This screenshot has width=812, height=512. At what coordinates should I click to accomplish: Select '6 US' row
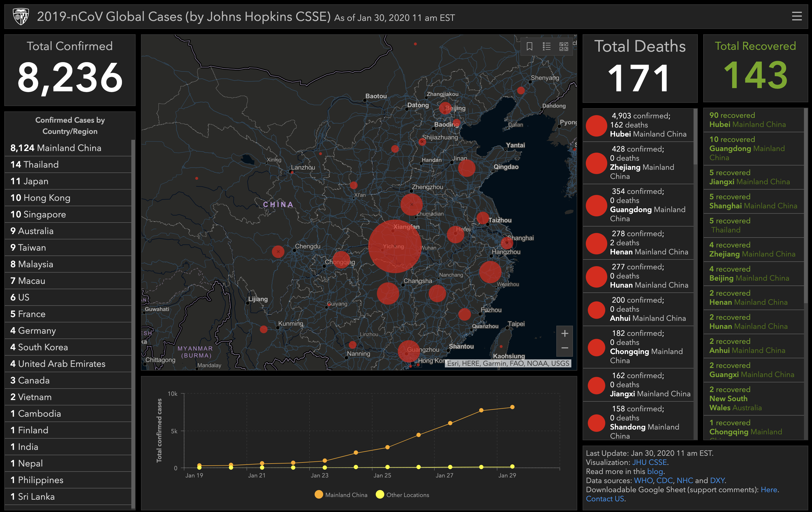68,298
